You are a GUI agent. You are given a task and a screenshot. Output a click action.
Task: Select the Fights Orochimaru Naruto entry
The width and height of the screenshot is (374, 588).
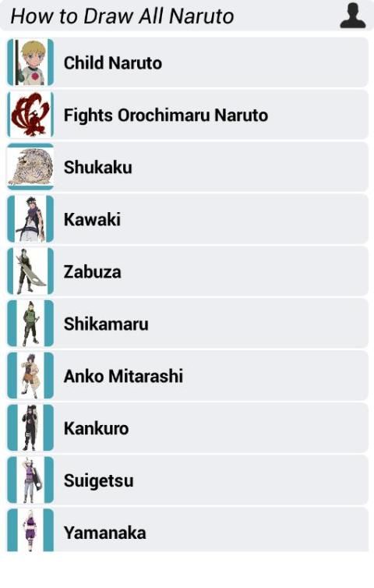pyautogui.click(x=187, y=115)
